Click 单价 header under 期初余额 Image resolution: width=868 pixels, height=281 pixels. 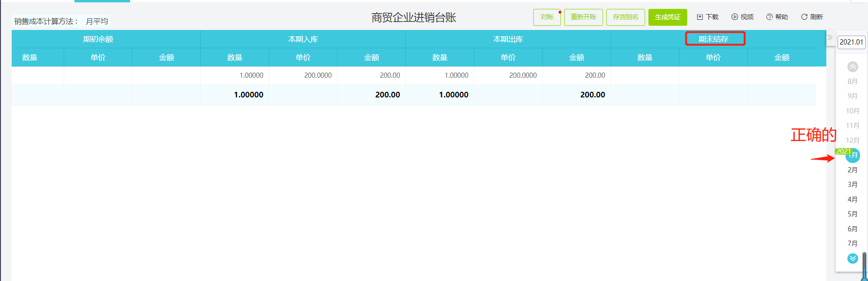click(98, 57)
